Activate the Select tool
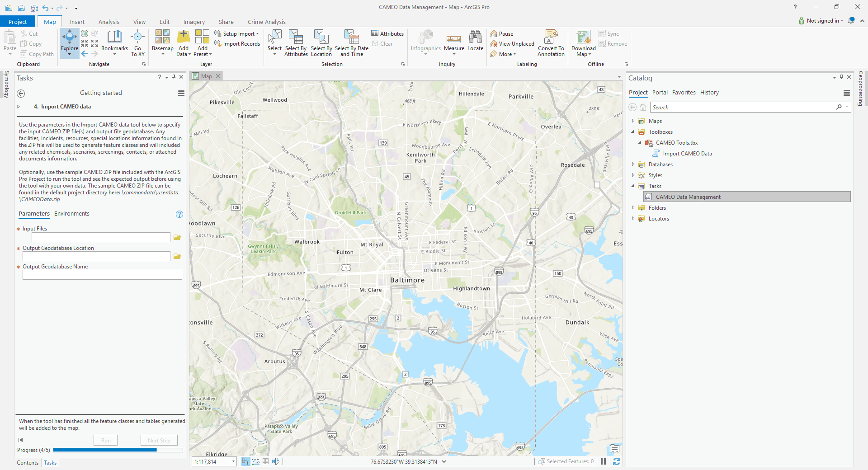Image resolution: width=868 pixels, height=470 pixels. click(274, 43)
